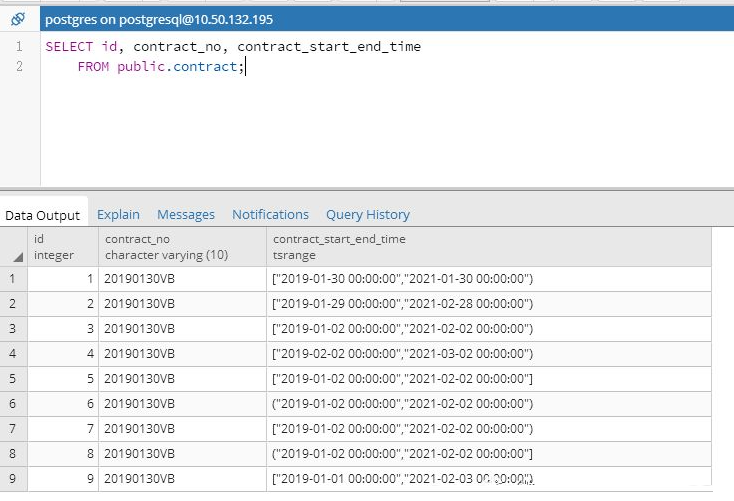Image resolution: width=734 pixels, height=501 pixels.
Task: Click id cell with value 7
Action: click(x=63, y=429)
